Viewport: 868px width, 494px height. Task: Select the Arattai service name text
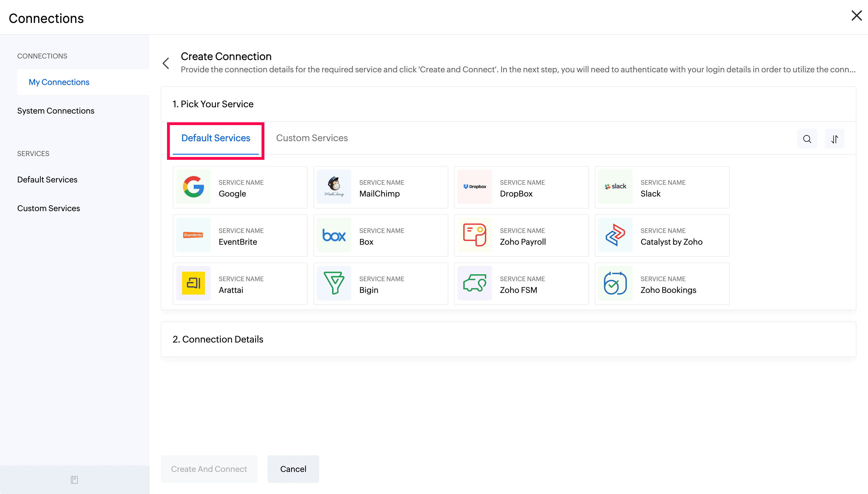pyautogui.click(x=231, y=290)
